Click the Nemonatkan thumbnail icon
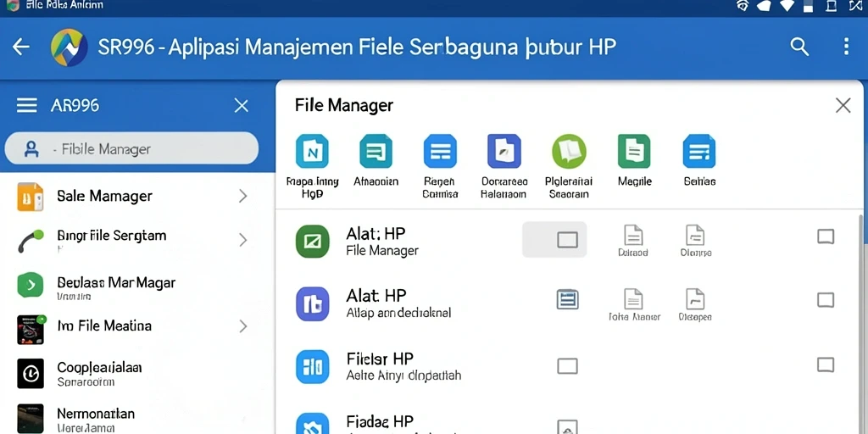 (x=30, y=419)
